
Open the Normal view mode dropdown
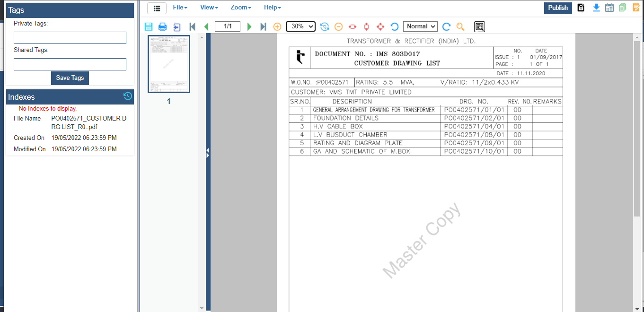pos(420,26)
